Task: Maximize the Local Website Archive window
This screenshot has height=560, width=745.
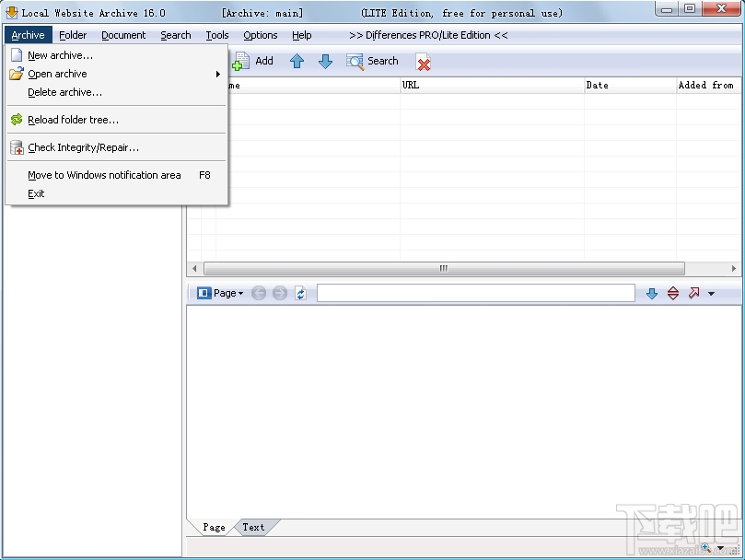Action: click(690, 9)
